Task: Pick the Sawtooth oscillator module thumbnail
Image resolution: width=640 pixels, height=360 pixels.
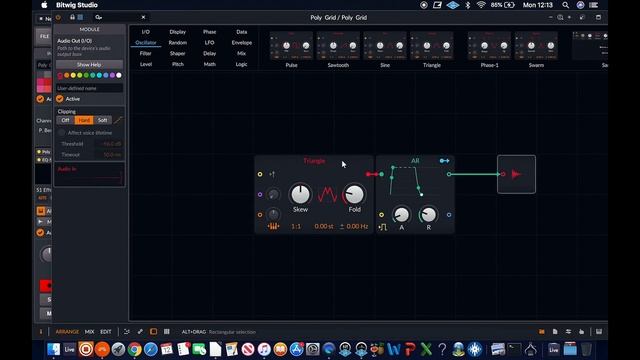Action: (338, 46)
